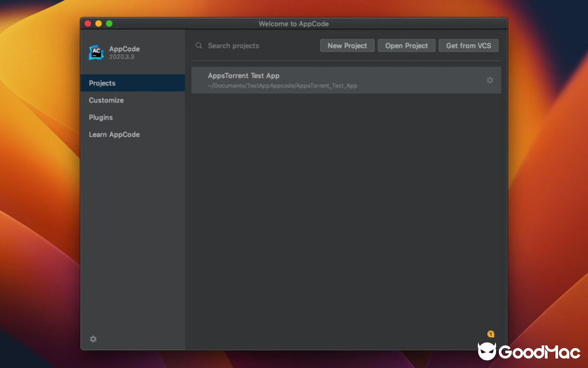
Task: Click the New Project button
Action: coord(347,46)
